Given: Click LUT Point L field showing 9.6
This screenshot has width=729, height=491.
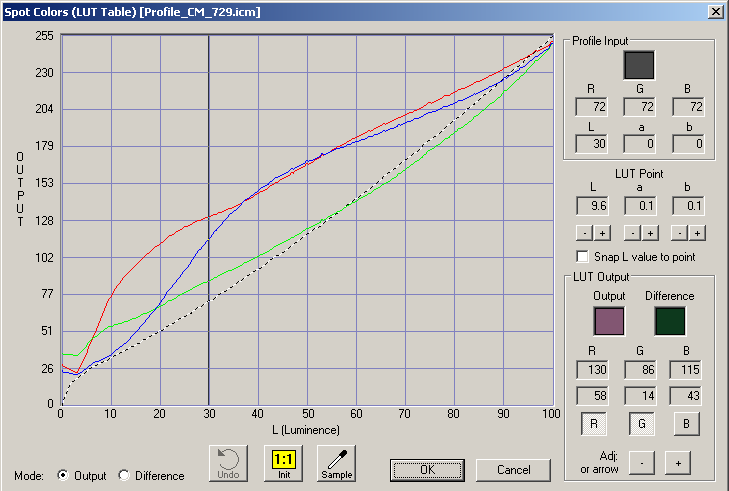Looking at the screenshot, I should click(592, 206).
